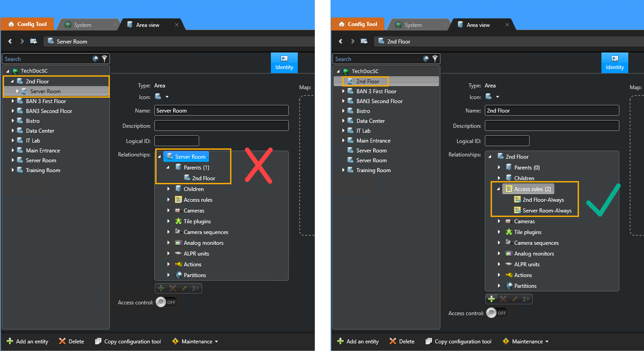Click Copy configuration tool

(x=128, y=341)
